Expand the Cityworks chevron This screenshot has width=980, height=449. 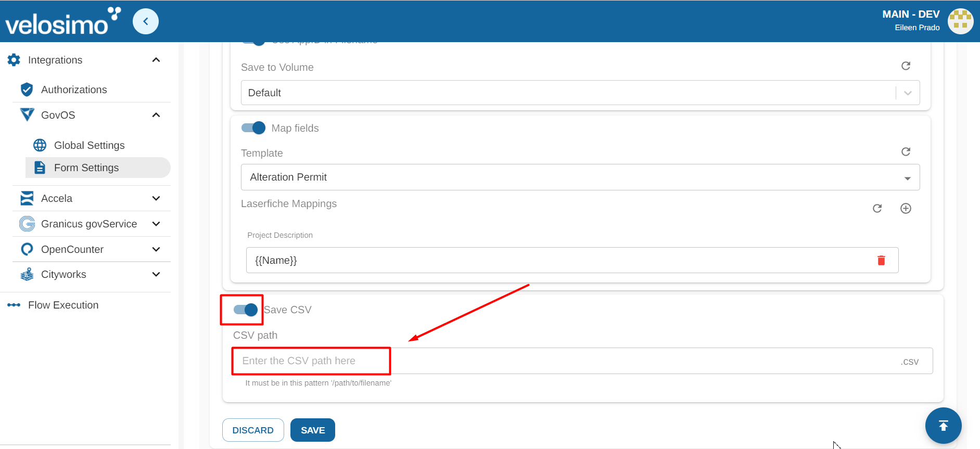(x=156, y=274)
